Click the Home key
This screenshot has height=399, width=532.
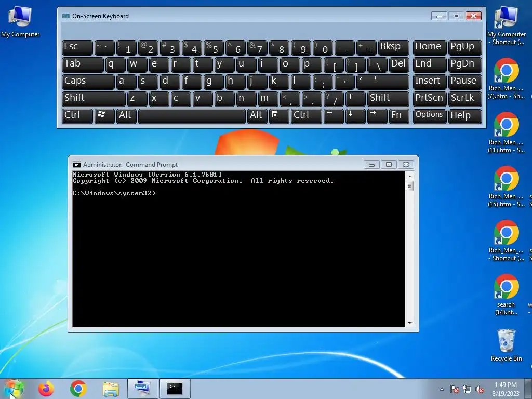click(x=430, y=47)
